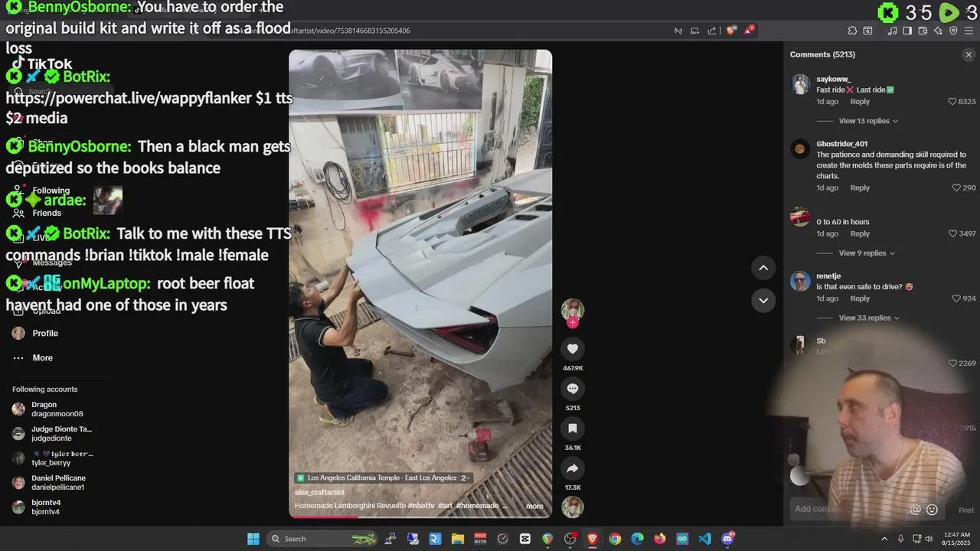Open the Los Angeles California Temple location tag
Viewport: 980px width, 551px height.
(383, 478)
